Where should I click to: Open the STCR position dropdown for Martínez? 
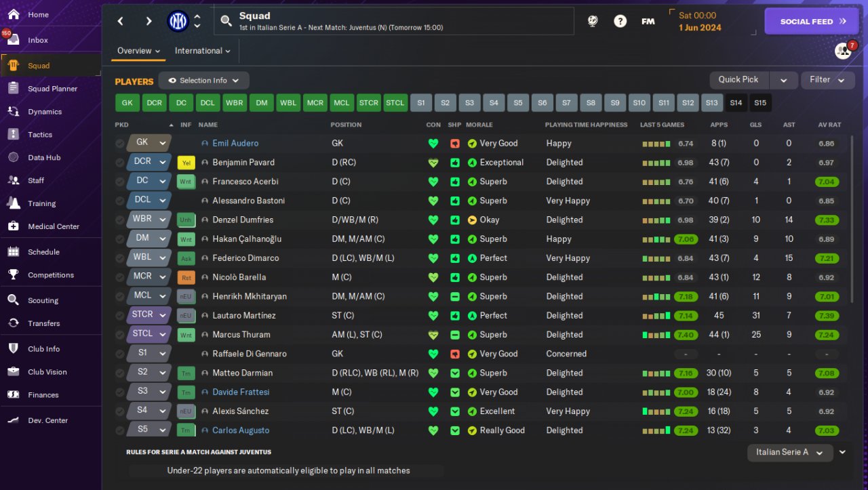click(149, 314)
